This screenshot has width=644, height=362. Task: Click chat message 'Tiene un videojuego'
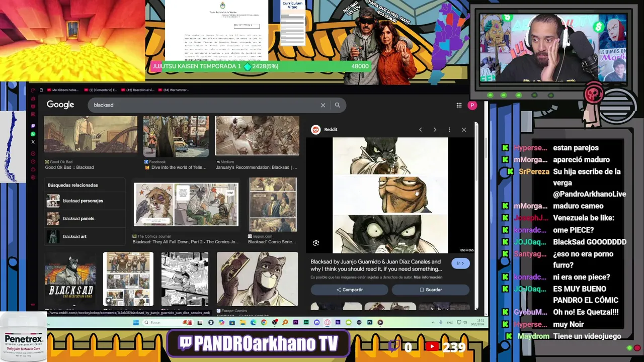pyautogui.click(x=587, y=336)
